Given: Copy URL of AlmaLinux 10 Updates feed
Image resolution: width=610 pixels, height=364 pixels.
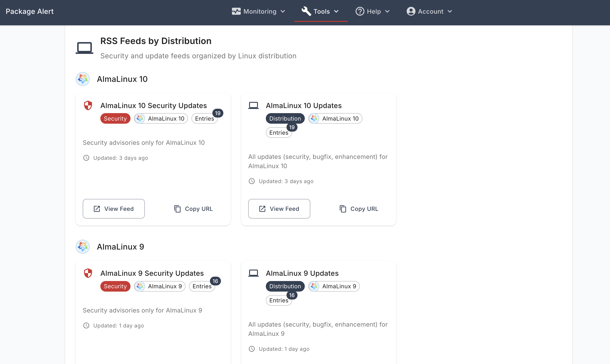Looking at the screenshot, I should [x=359, y=209].
